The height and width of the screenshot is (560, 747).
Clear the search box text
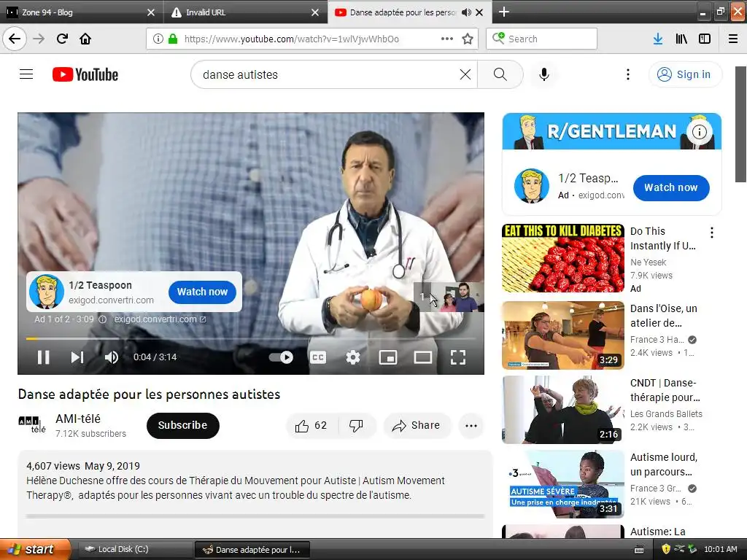tap(465, 74)
